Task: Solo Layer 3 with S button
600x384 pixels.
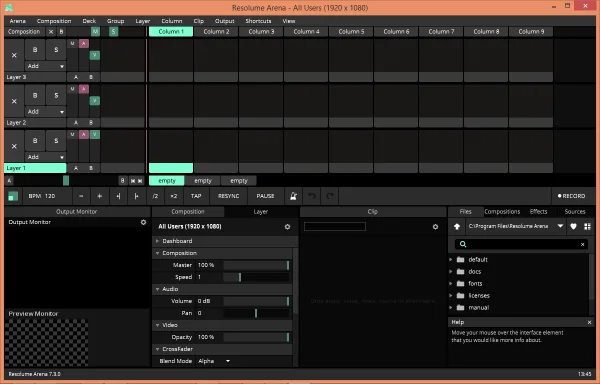Action: [56, 49]
